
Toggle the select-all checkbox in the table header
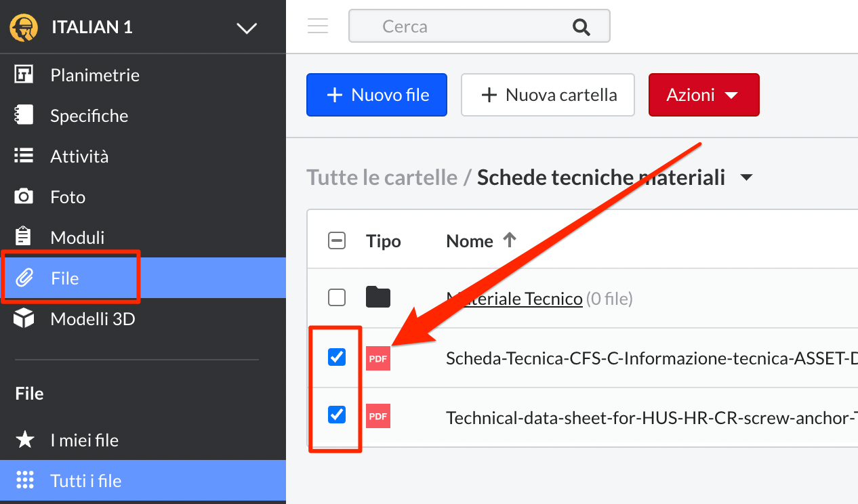tap(337, 240)
